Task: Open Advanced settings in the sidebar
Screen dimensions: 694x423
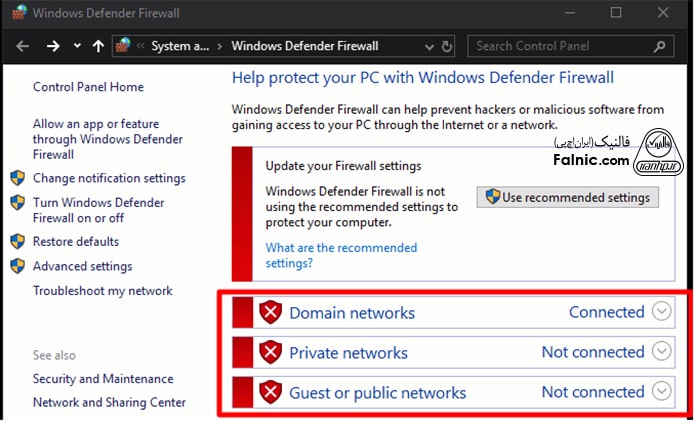Action: (82, 266)
